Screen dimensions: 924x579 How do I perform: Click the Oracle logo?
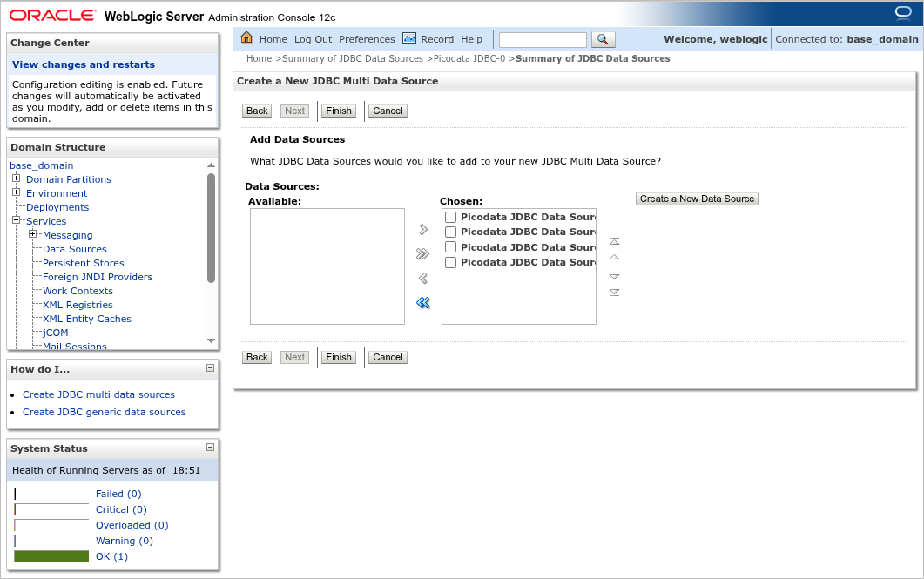(51, 14)
